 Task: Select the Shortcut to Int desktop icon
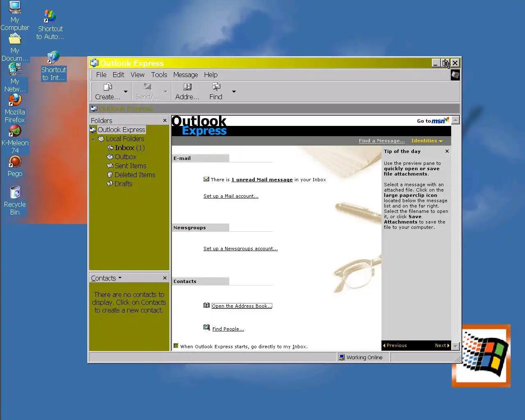[53, 66]
